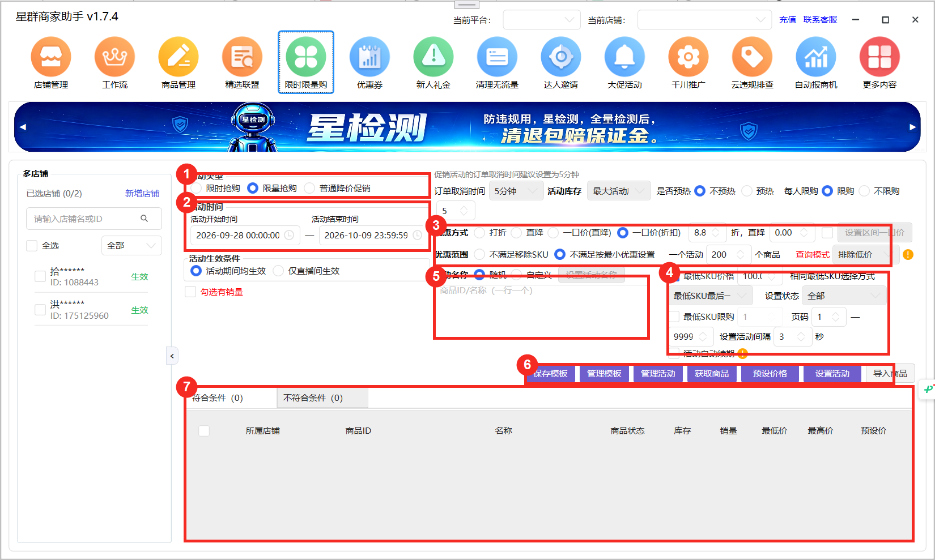The image size is (935, 560).
Task: Open the 更多内容 more content icon
Action: [880, 57]
